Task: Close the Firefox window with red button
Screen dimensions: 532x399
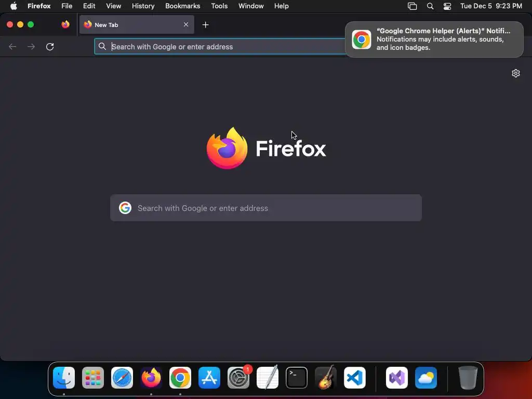Action: click(x=10, y=24)
